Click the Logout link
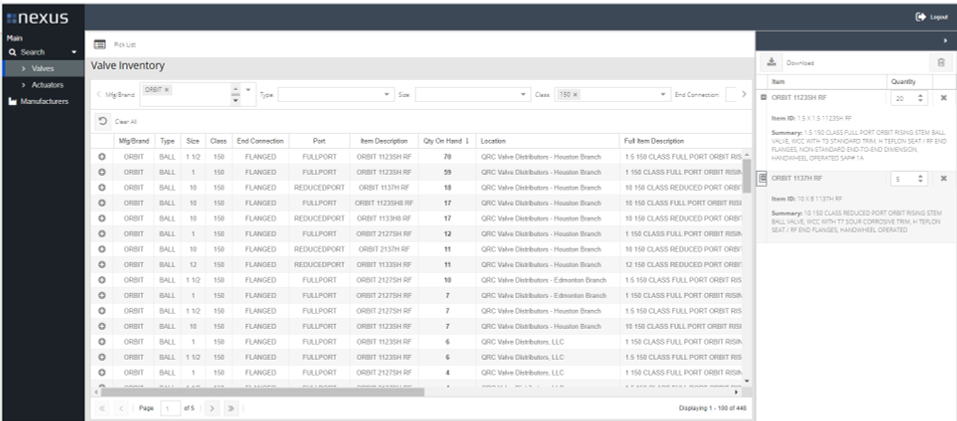Image resolution: width=957 pixels, height=421 pixels. point(938,17)
